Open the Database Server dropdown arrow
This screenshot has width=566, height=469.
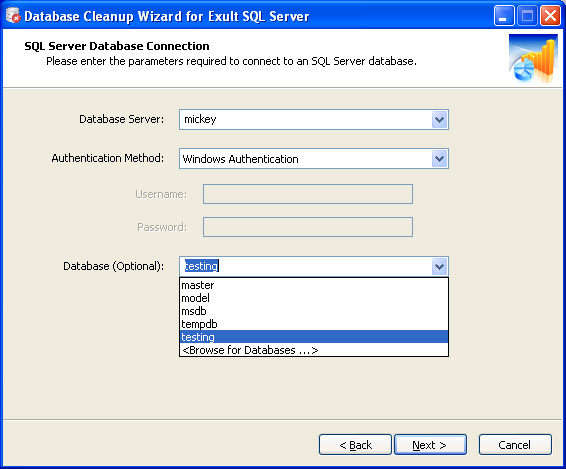[439, 120]
